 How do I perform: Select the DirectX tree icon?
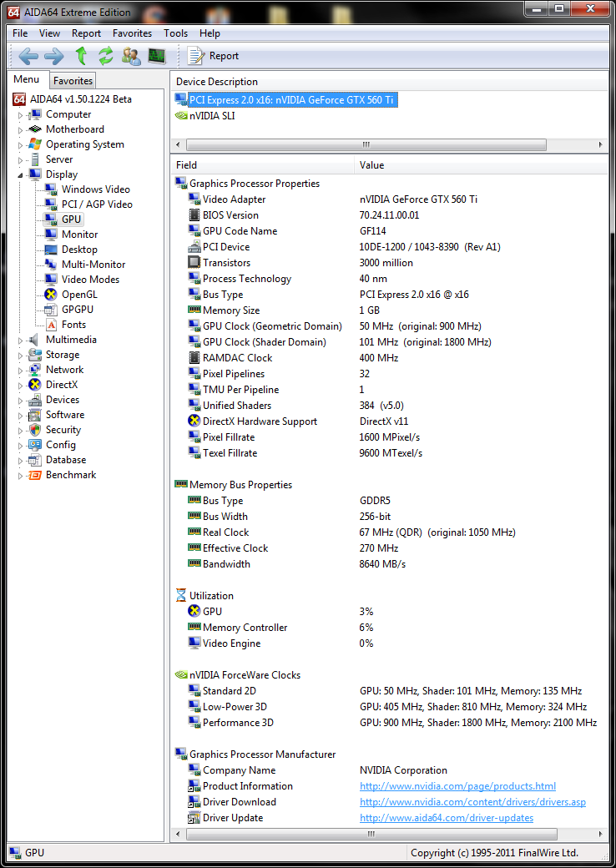tap(35, 385)
